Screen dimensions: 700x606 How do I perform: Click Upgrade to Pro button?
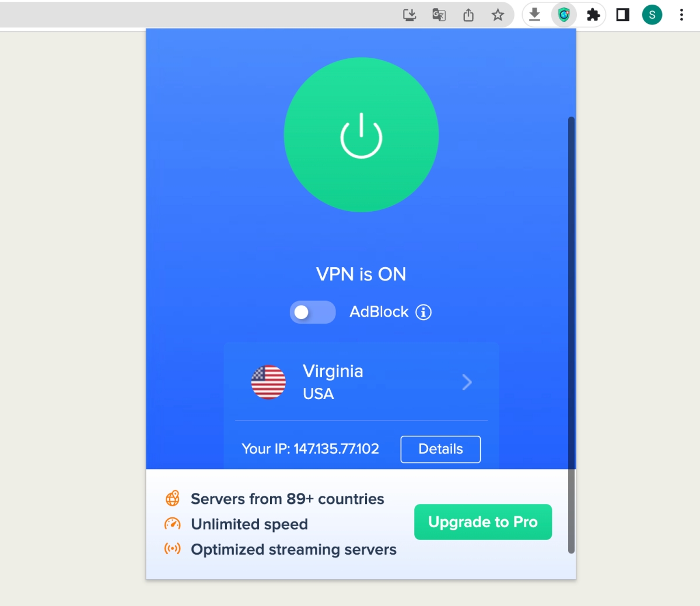[x=483, y=522]
